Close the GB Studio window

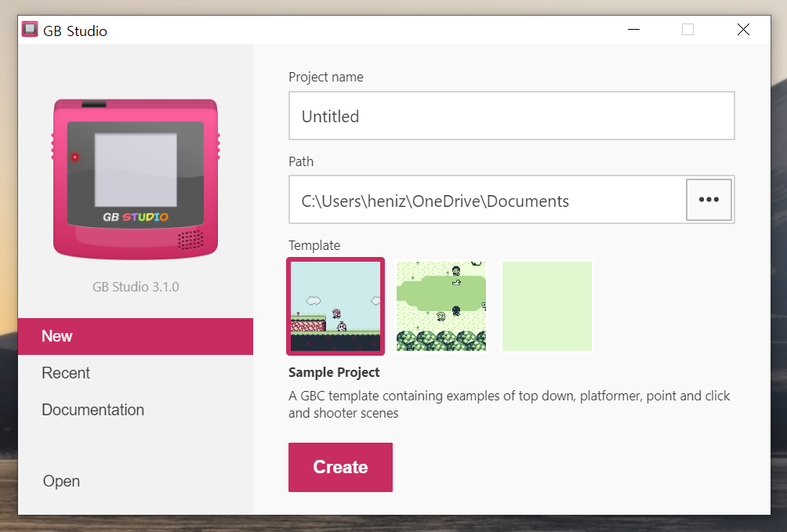(743, 30)
